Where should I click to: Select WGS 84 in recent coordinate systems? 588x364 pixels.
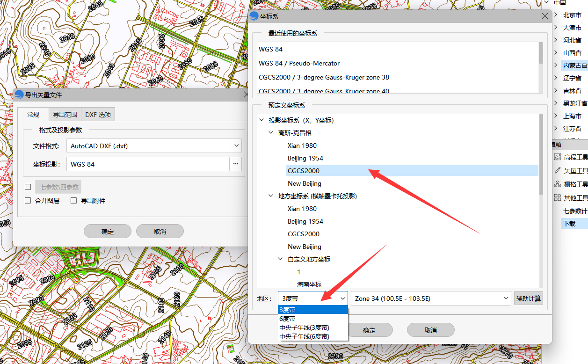point(271,49)
